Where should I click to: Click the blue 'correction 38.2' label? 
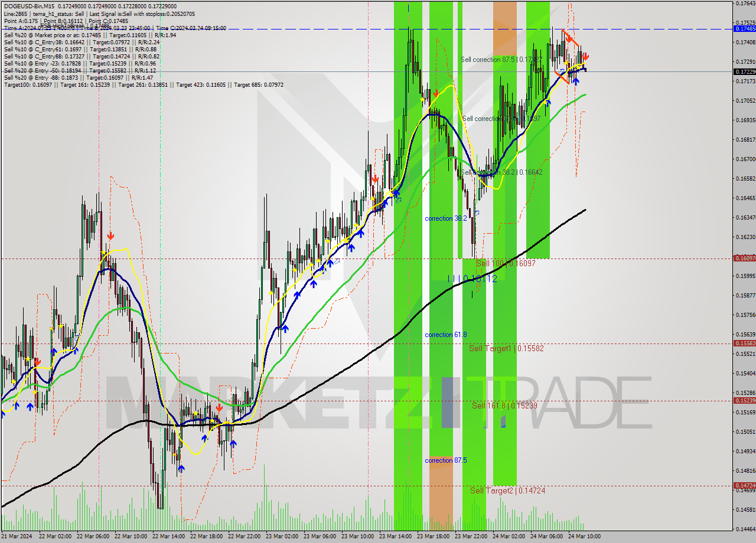pos(446,218)
